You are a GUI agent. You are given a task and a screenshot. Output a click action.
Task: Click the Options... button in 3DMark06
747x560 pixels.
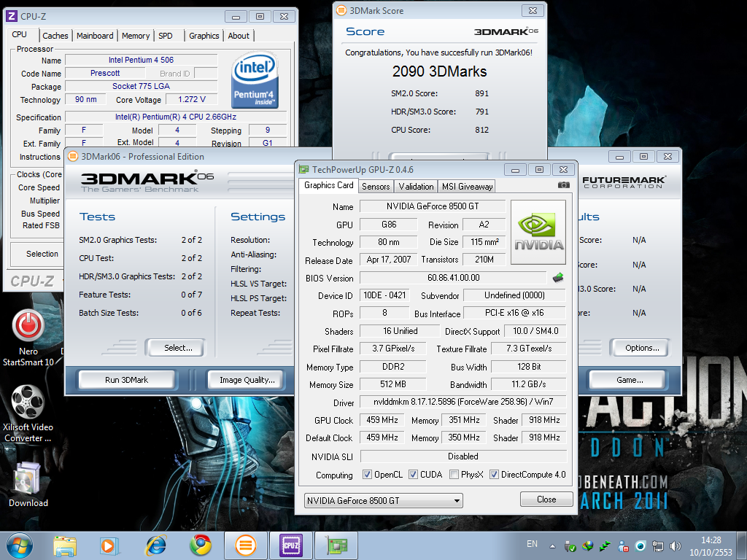click(641, 348)
